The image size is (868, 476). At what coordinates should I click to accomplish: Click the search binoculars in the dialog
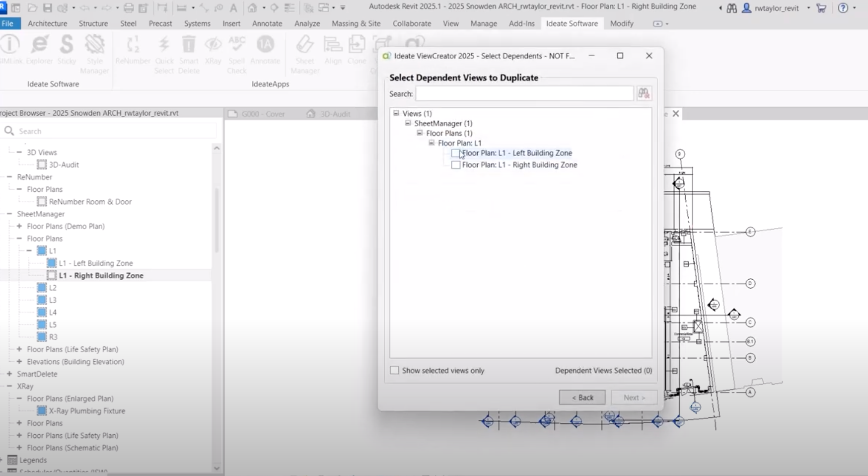point(644,93)
